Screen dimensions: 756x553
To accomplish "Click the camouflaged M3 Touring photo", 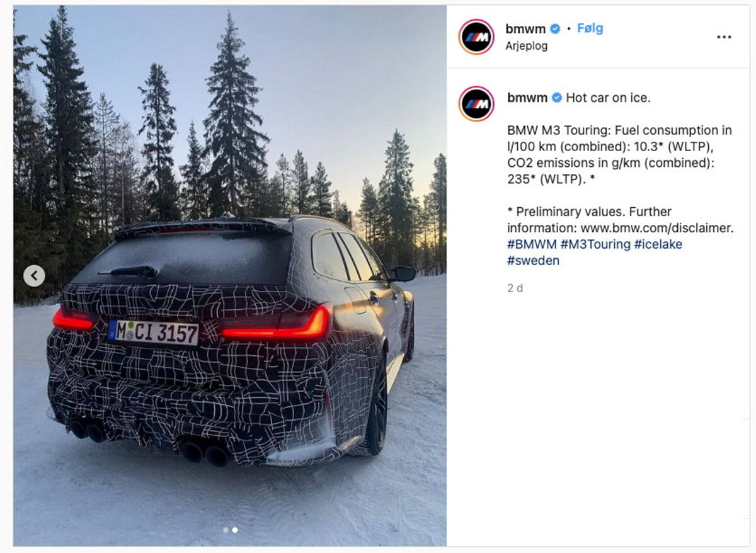I will 230,276.
